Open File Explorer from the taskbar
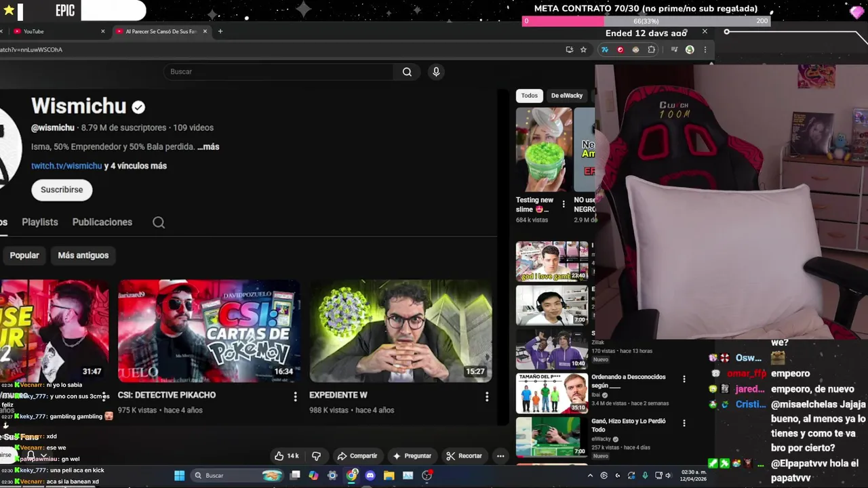Screen dimensions: 868x488 (x=389, y=476)
